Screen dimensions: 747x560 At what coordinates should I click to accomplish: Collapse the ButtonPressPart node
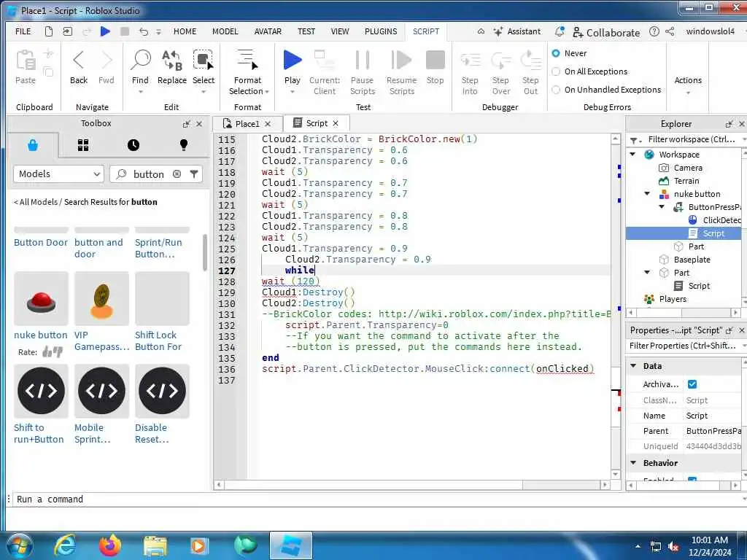coord(662,207)
